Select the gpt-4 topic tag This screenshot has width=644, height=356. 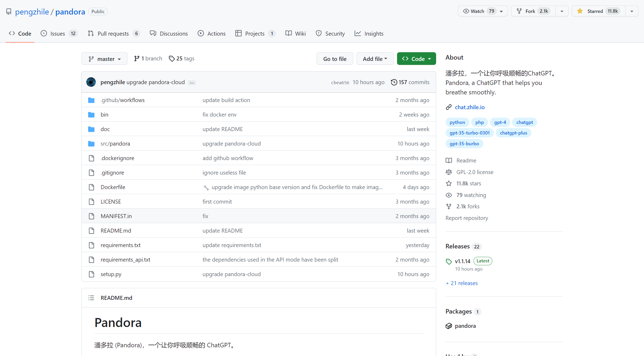coord(500,122)
